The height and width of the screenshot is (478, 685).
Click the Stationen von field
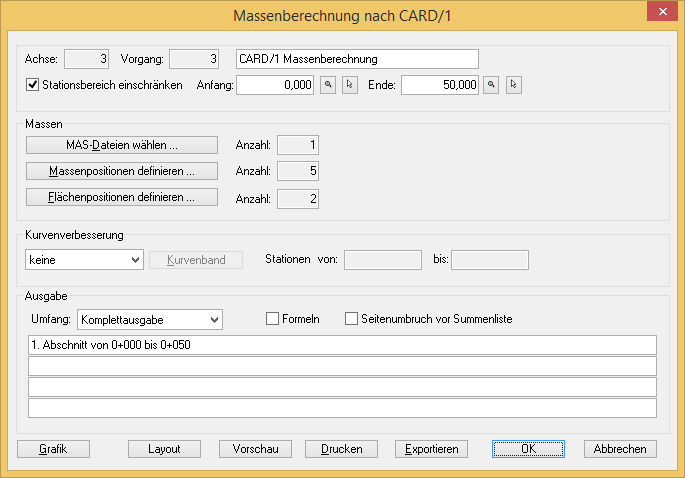point(383,260)
